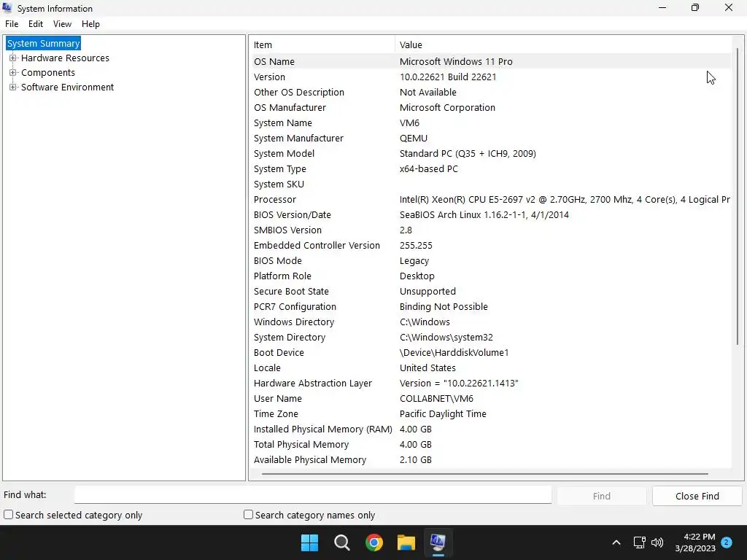747x560 pixels.
Task: Select Boot Device row
Action: (x=491, y=352)
